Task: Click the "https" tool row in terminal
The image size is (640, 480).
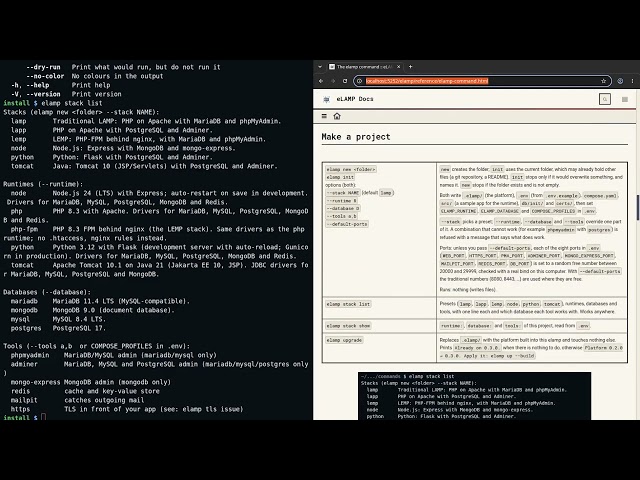Action: pyautogui.click(x=127, y=409)
